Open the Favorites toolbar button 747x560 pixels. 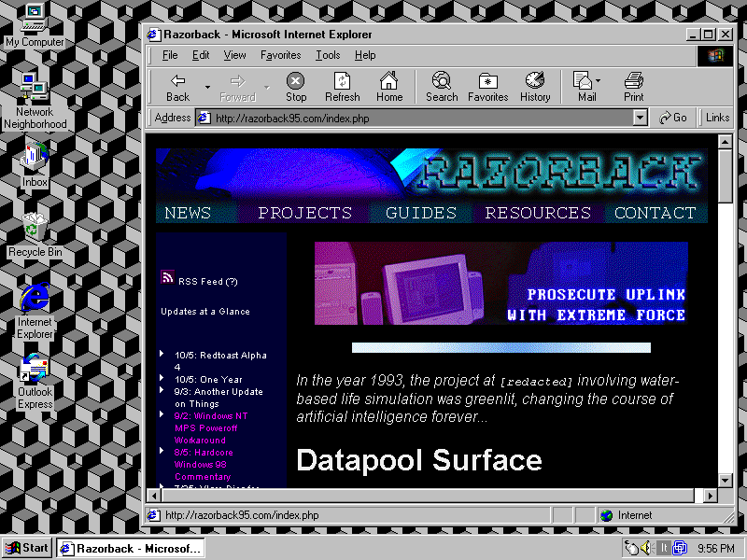point(487,87)
